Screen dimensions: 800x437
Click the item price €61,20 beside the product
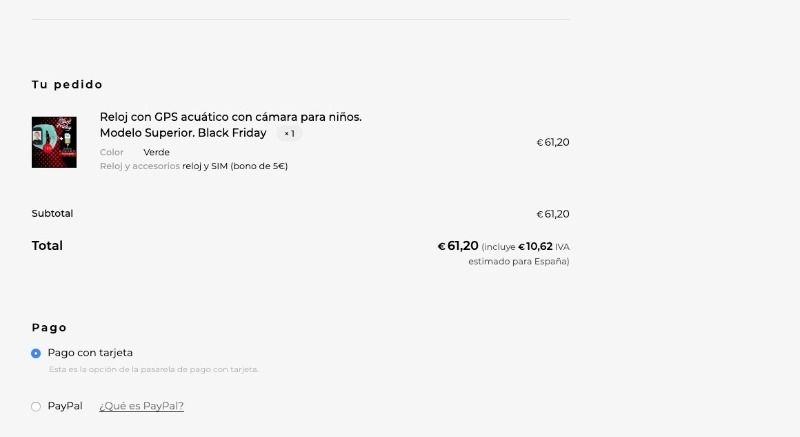pyautogui.click(x=553, y=142)
